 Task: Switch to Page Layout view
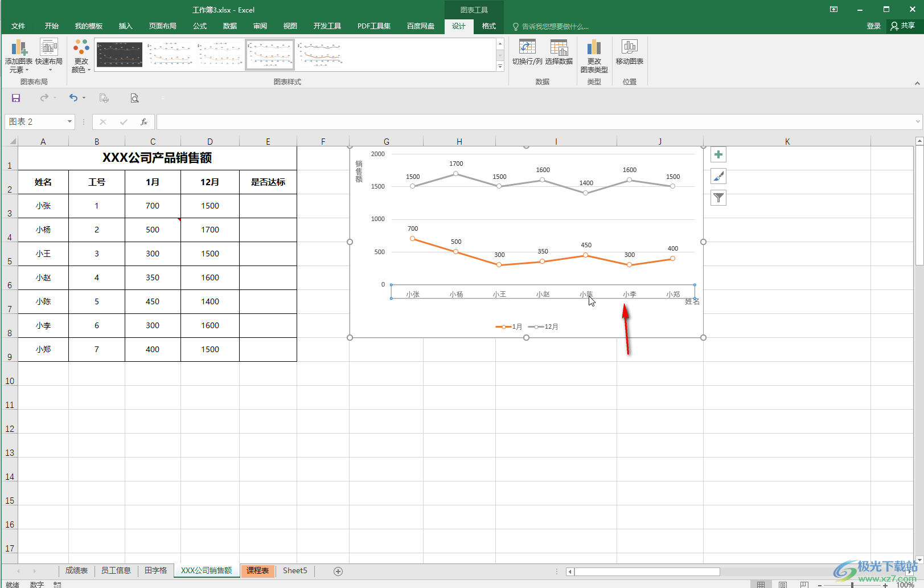pyautogui.click(x=783, y=584)
